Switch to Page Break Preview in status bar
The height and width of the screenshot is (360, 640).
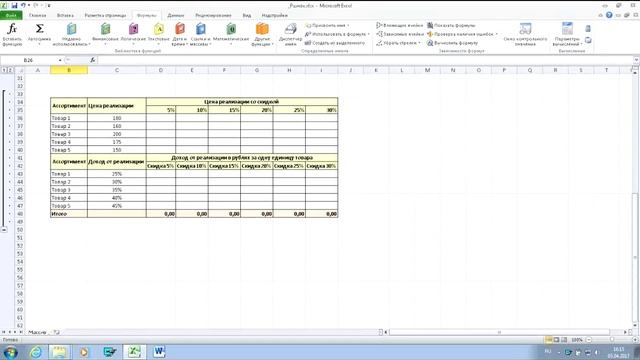click(564, 340)
